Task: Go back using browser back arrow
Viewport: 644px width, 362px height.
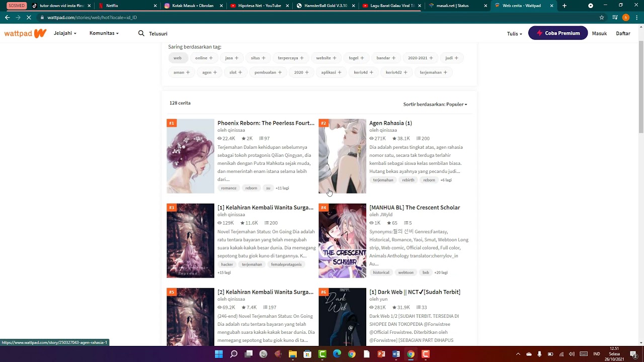Action: [7, 17]
